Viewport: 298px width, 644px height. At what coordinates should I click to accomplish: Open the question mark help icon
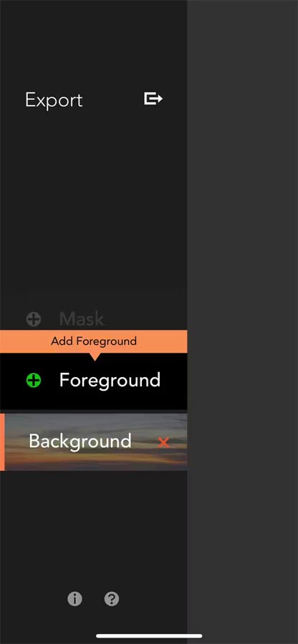[x=111, y=599]
